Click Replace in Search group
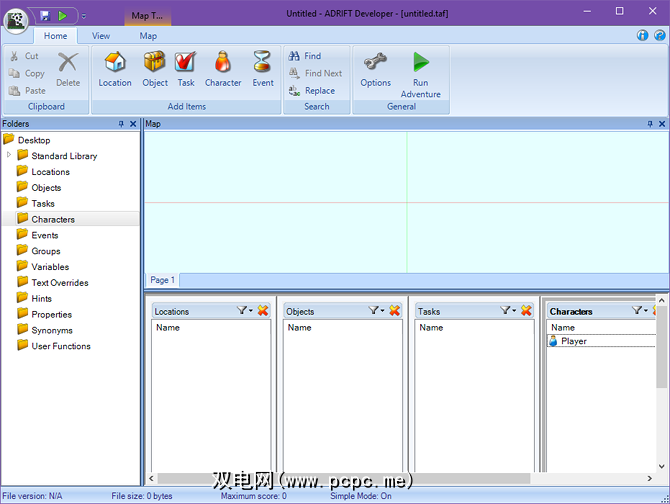This screenshot has height=504, width=670. [x=311, y=91]
